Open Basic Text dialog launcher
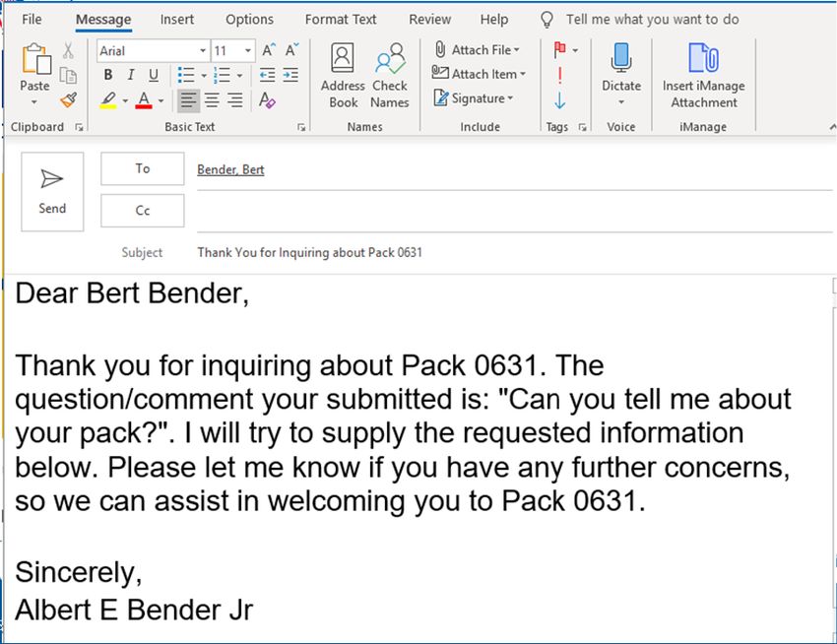 pyautogui.click(x=301, y=127)
